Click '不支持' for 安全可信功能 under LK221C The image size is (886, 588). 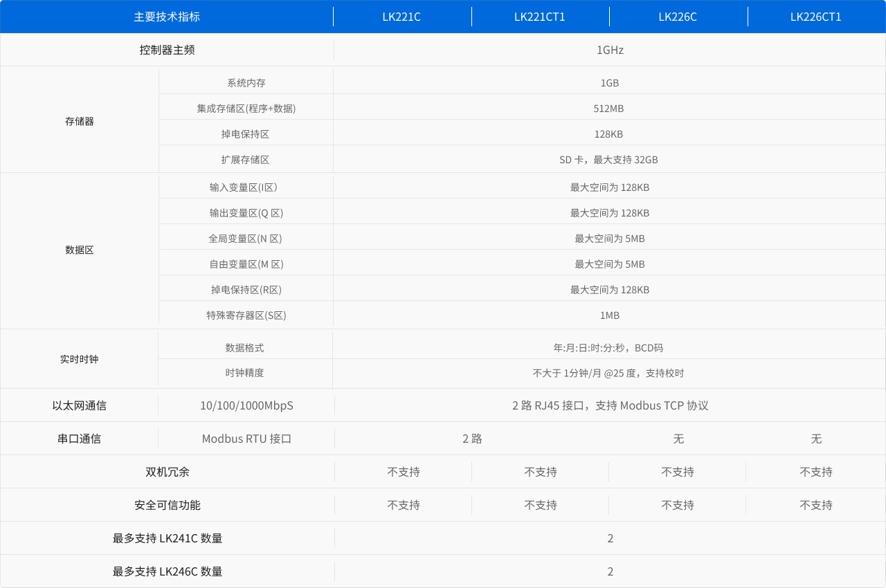click(x=404, y=505)
